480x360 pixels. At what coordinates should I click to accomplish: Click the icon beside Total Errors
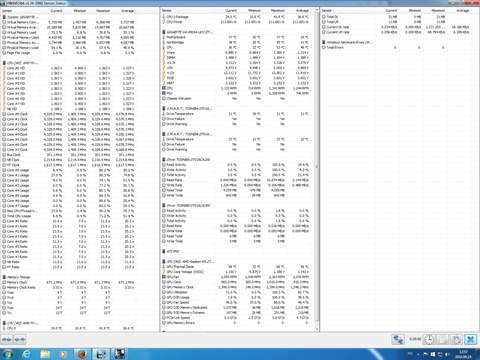pyautogui.click(x=324, y=47)
